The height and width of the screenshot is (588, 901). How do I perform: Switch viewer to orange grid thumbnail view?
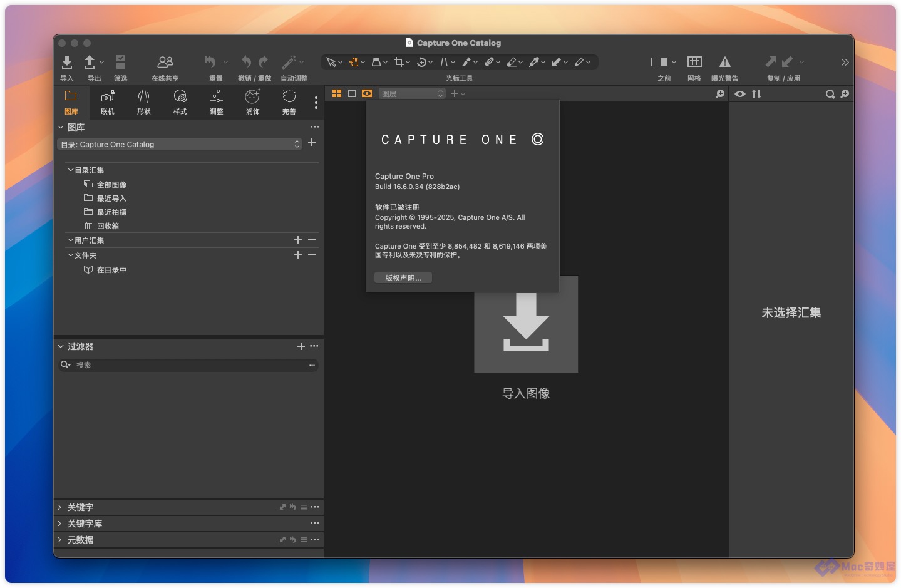(337, 93)
